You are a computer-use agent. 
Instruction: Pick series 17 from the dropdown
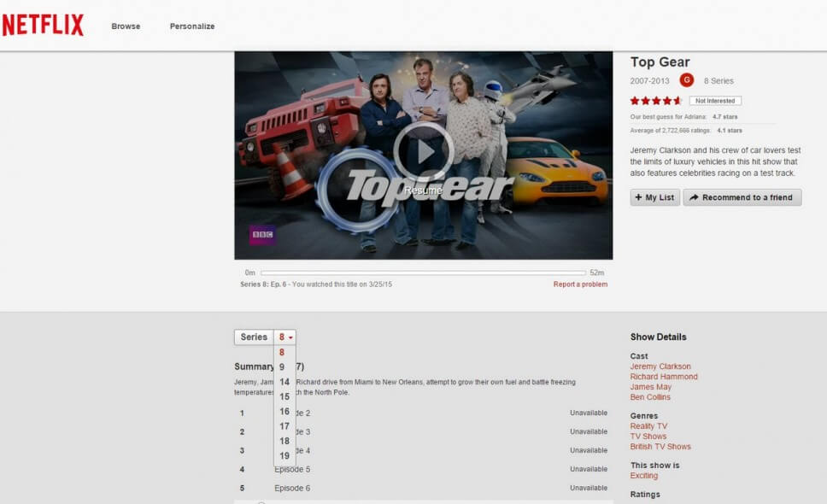[x=284, y=426]
